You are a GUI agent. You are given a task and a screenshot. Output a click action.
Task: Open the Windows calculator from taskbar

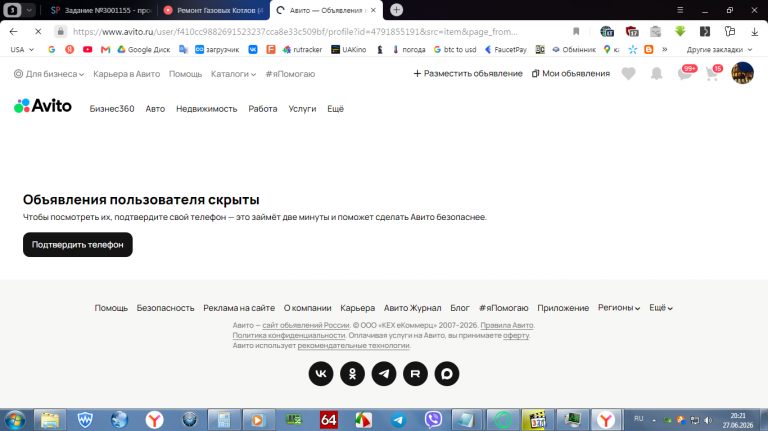[224, 420]
